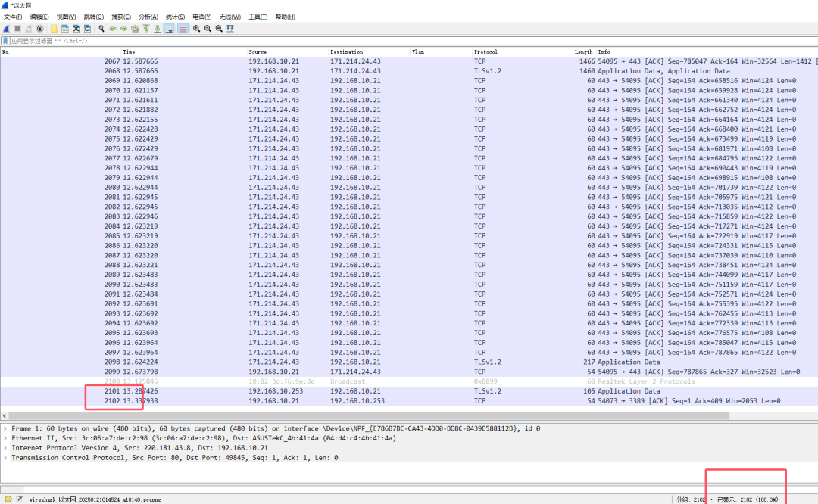Image resolution: width=818 pixels, height=504 pixels.
Task: Open find packet with the magnifier icon
Action: tap(101, 29)
